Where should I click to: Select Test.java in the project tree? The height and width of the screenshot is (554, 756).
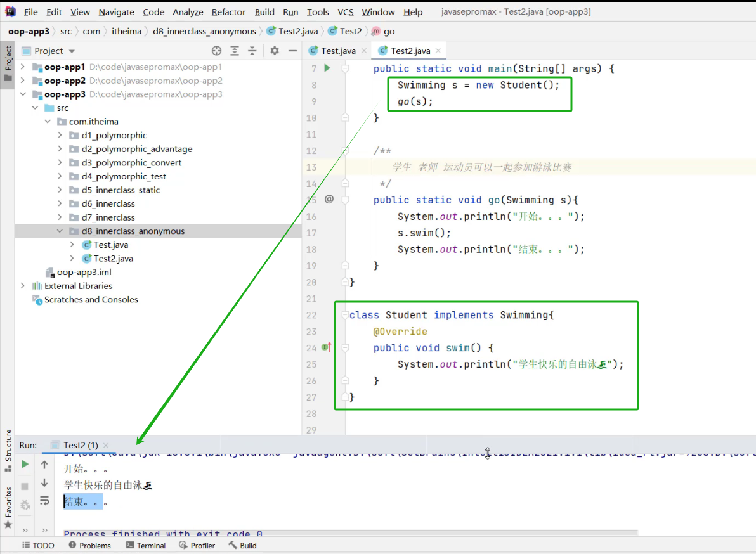(x=111, y=245)
